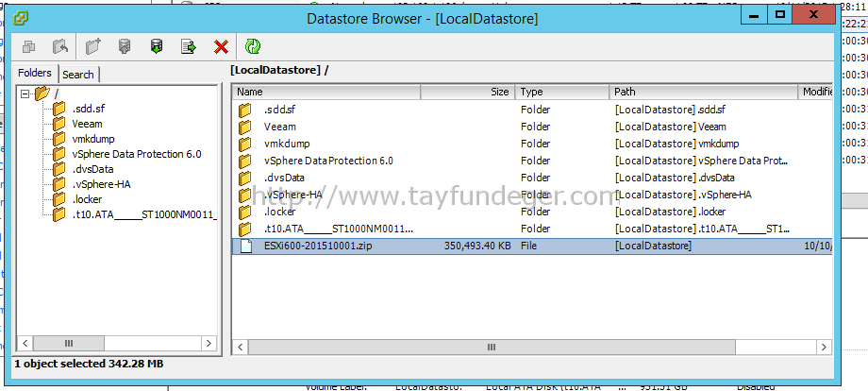Sort file list by Size column
This screenshot has width=868, height=391.
pos(468,92)
